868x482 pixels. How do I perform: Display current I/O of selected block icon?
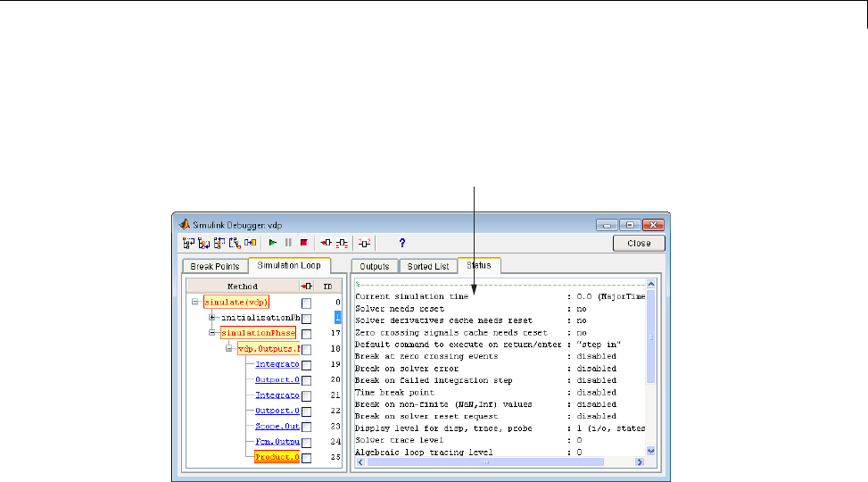tap(364, 243)
